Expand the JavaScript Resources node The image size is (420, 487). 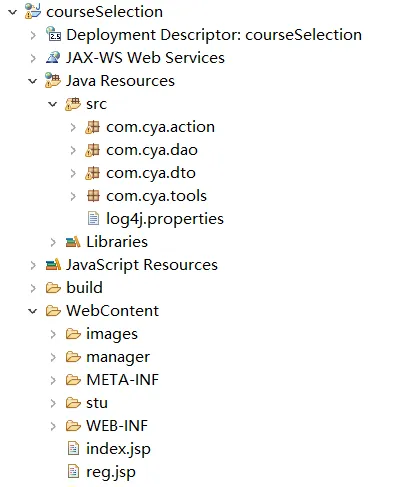(33, 265)
